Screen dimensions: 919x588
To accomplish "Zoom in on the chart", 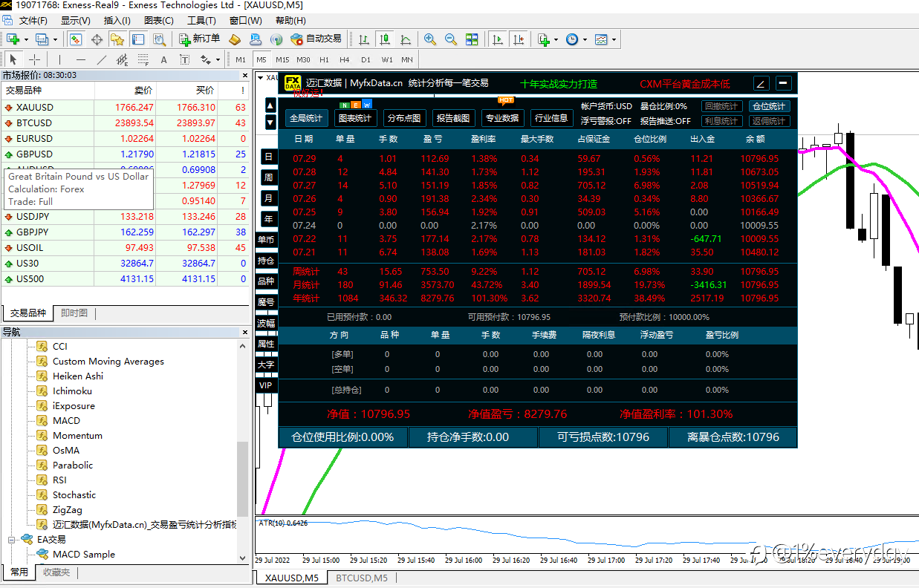I will (x=430, y=39).
